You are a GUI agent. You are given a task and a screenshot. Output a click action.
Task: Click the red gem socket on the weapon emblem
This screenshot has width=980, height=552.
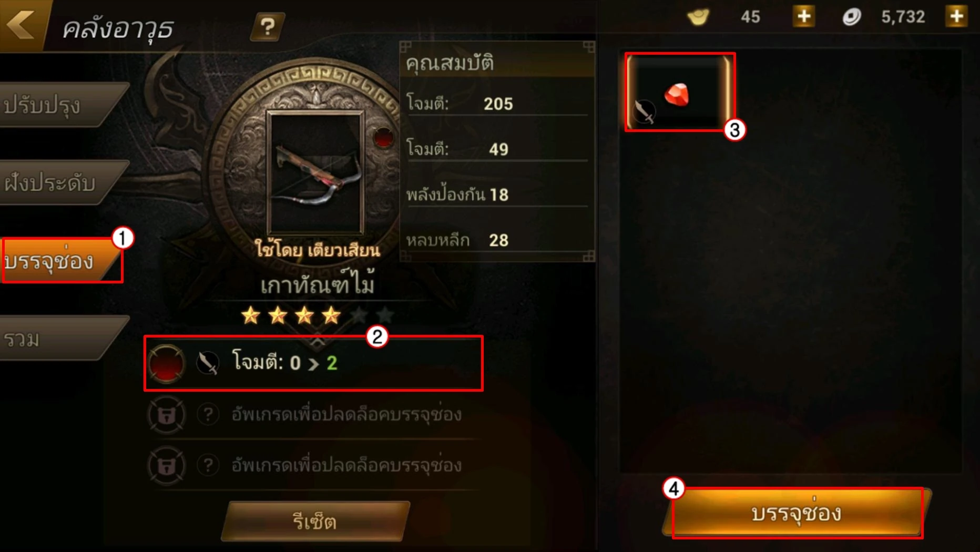(383, 138)
